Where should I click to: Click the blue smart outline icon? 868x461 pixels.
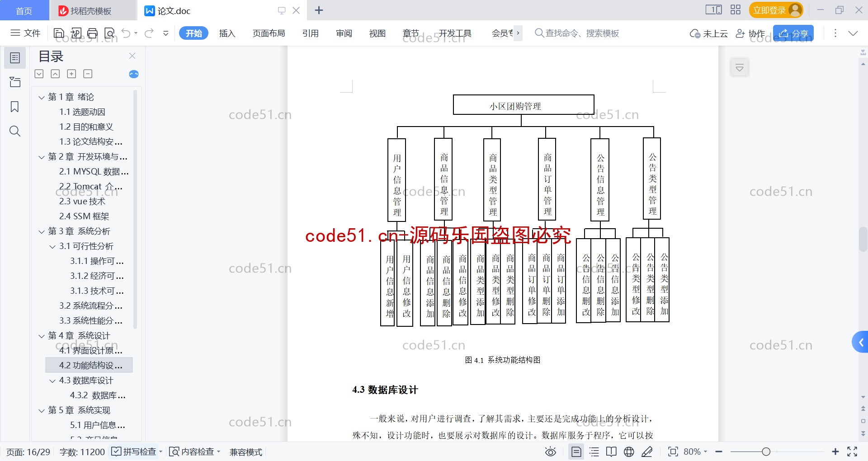(134, 74)
